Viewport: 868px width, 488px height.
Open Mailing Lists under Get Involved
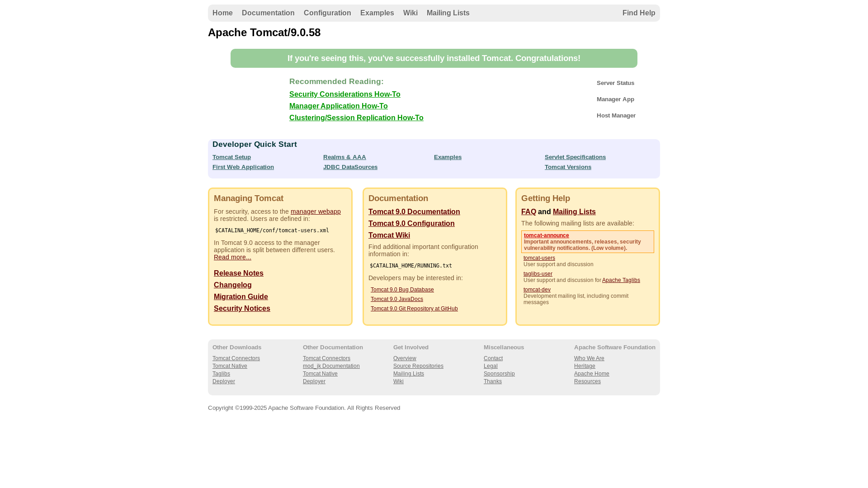[409, 374]
